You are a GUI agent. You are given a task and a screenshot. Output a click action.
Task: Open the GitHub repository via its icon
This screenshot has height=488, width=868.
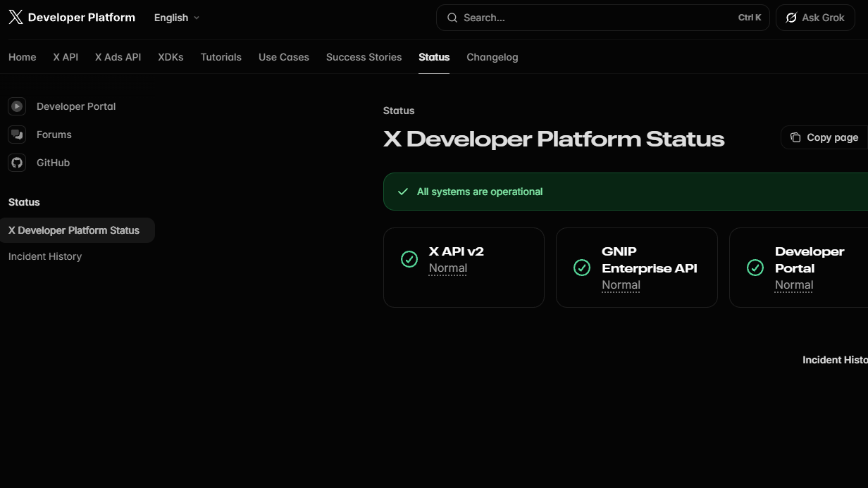[16, 163]
